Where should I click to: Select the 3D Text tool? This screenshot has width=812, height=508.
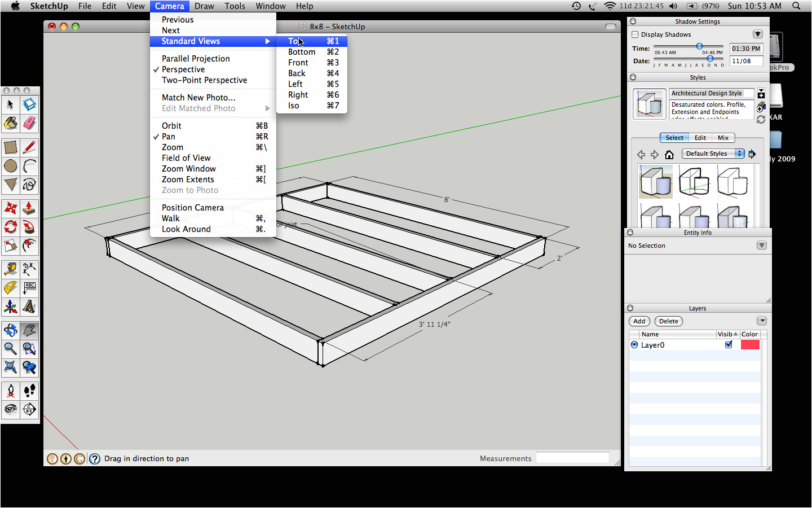click(x=29, y=306)
